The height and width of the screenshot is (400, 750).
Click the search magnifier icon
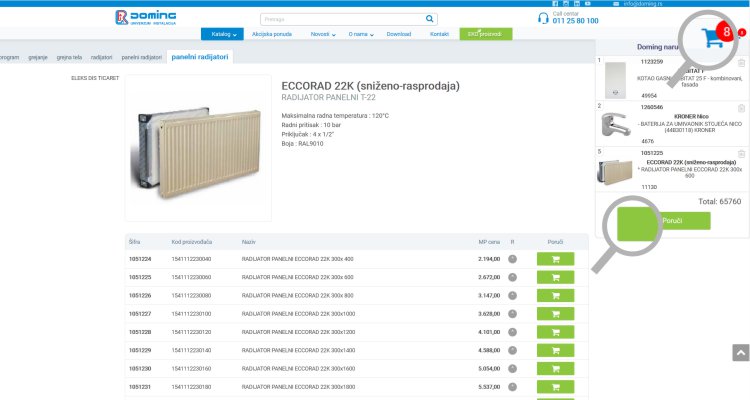pyautogui.click(x=430, y=19)
